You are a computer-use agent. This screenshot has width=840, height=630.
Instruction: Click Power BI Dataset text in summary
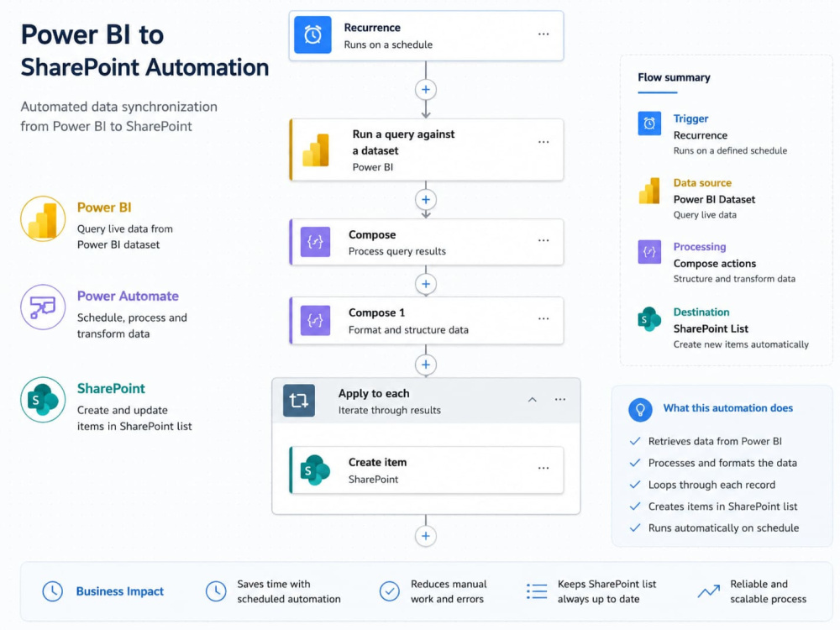click(x=714, y=199)
